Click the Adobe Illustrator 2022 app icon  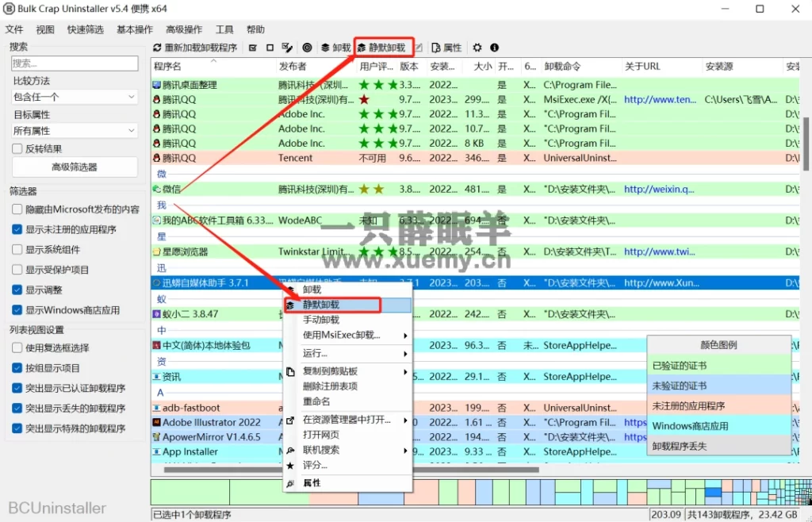pos(156,423)
